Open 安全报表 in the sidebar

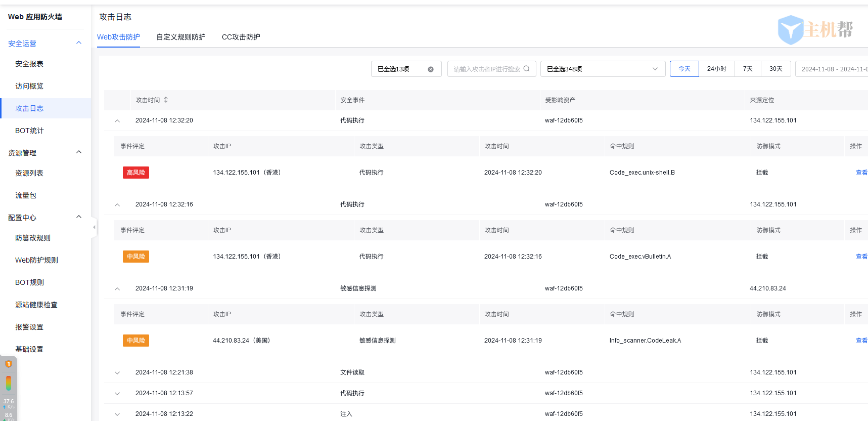[x=29, y=64]
